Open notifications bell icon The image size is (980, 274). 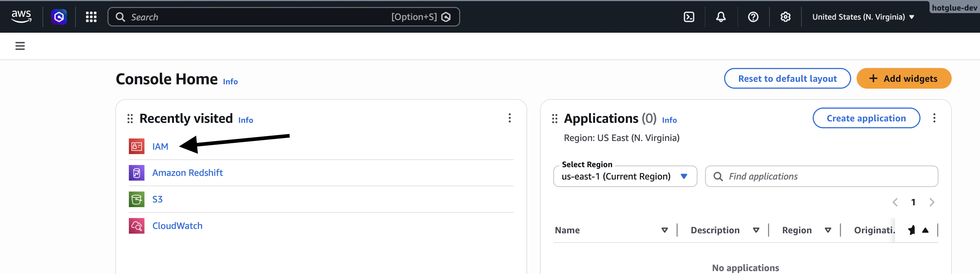click(x=720, y=17)
